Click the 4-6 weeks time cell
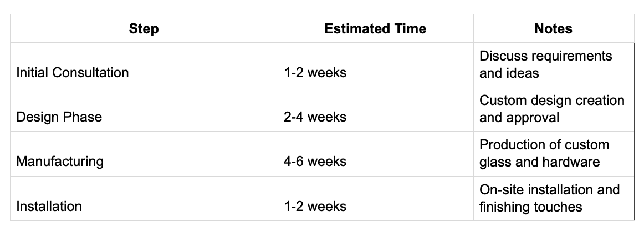This screenshot has height=231, width=644. (315, 162)
